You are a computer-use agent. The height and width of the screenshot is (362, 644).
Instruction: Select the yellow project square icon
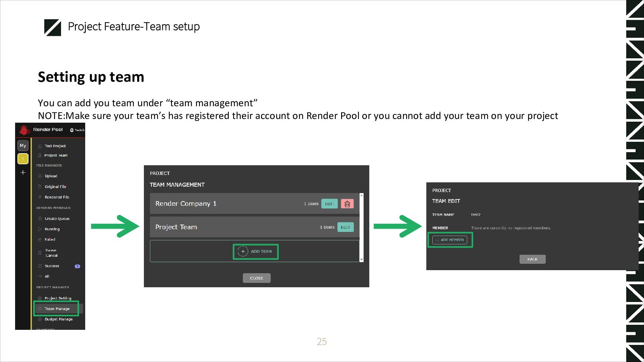click(23, 159)
